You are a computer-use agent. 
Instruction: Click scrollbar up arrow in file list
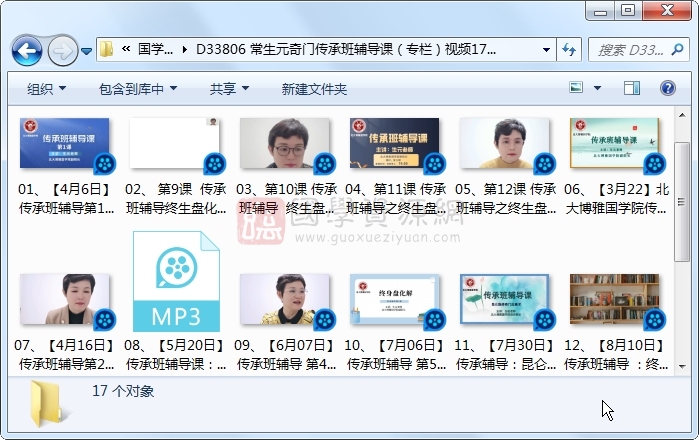[x=682, y=115]
